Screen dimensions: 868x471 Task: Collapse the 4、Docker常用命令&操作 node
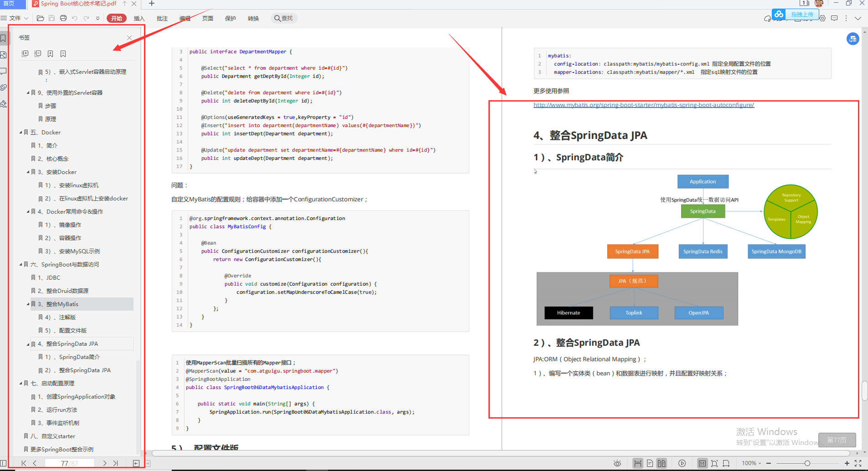pos(28,212)
